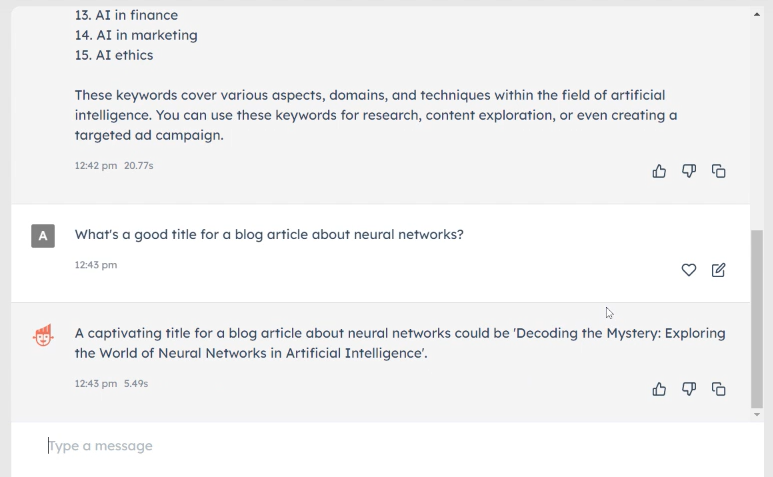
Task: Copy the blog title answer
Action: (x=718, y=389)
